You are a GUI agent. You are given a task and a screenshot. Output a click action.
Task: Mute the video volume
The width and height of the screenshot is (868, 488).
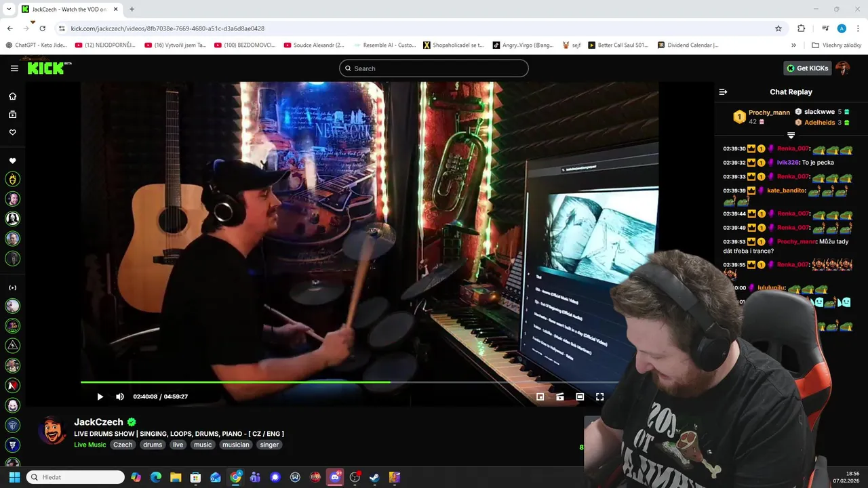[x=120, y=396]
